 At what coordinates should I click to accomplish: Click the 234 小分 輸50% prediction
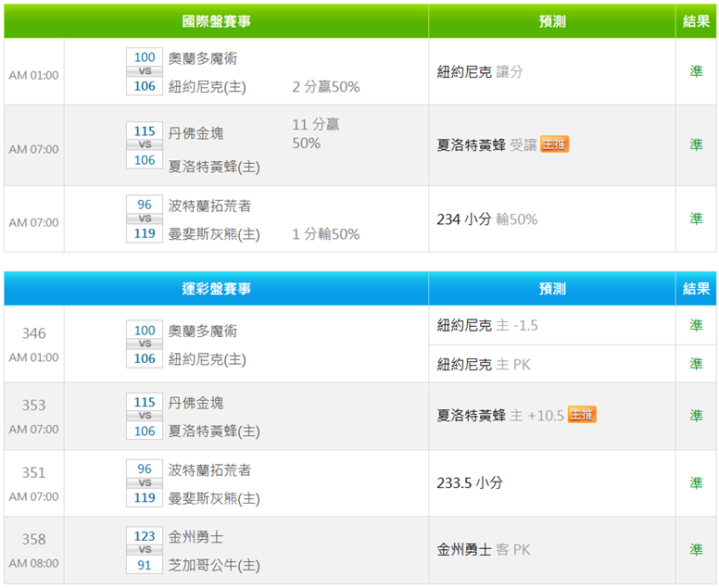[487, 219]
